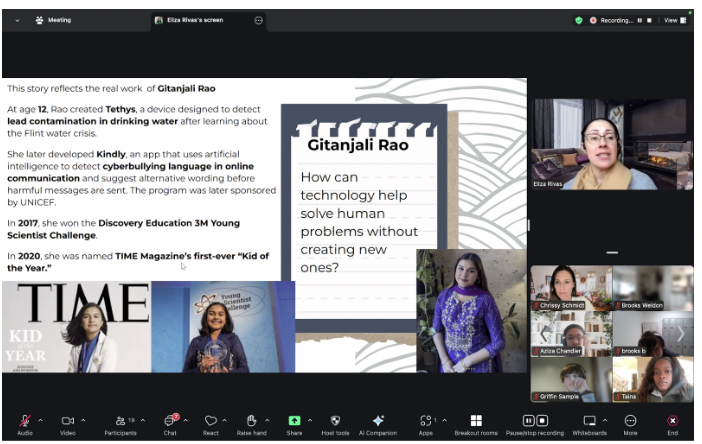Click the Gitanjali Rao slide title
Image resolution: width=702 pixels, height=444 pixels.
click(358, 145)
